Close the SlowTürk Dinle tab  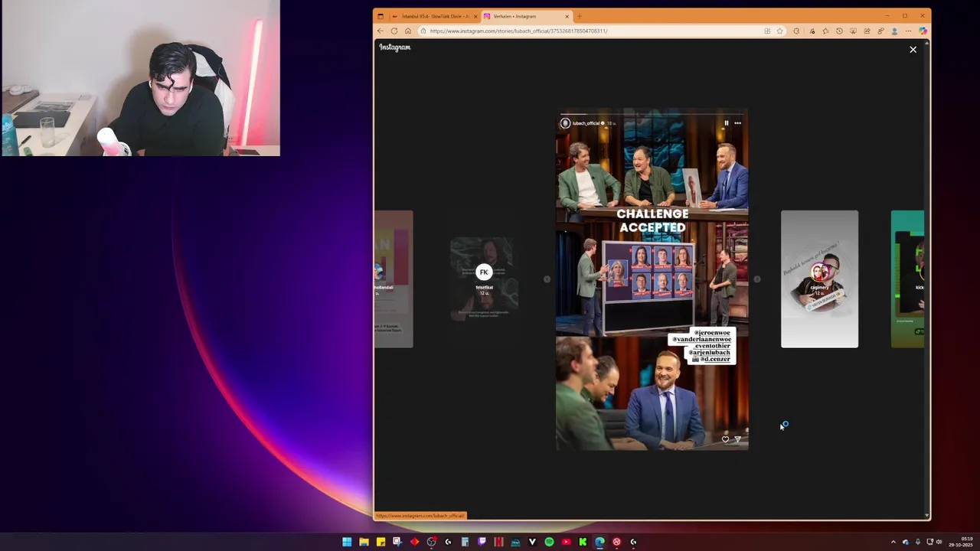tap(475, 16)
